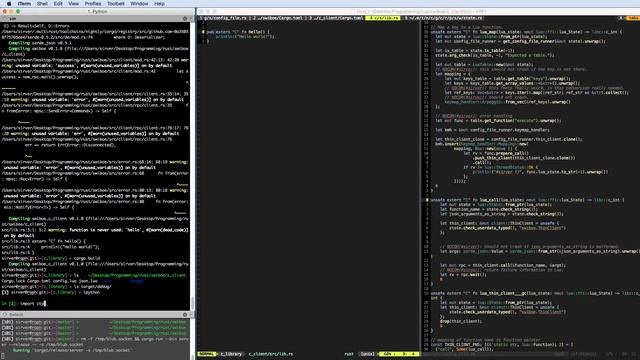Switch to vim tab 2 swiboe/Cargo.toml
This screenshot has height=360, width=640.
pyautogui.click(x=278, y=18)
